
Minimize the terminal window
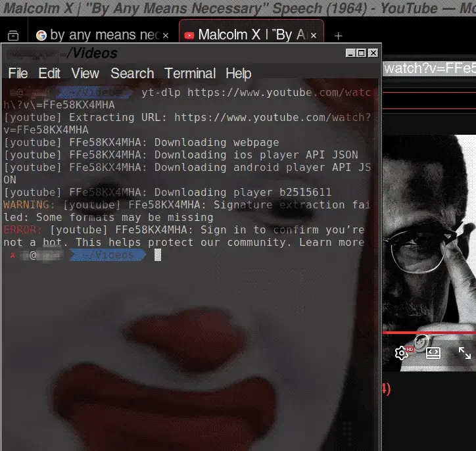tap(350, 53)
